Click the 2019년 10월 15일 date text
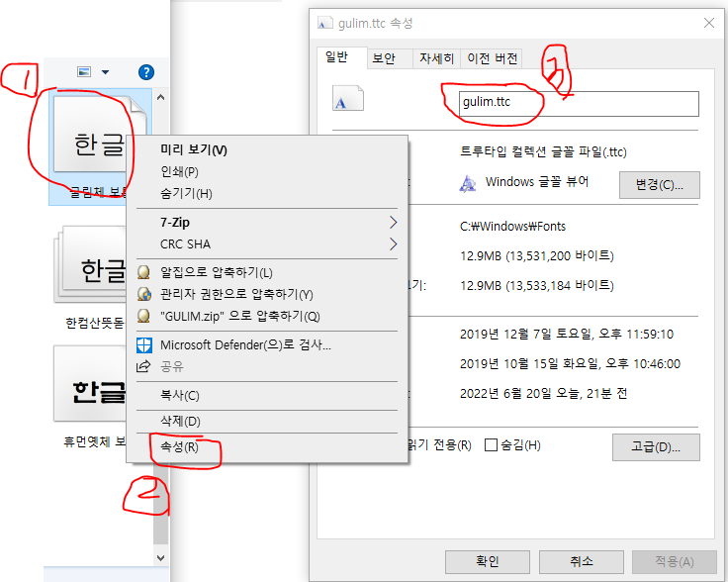Screen dimensions: 728x582 click(570, 364)
